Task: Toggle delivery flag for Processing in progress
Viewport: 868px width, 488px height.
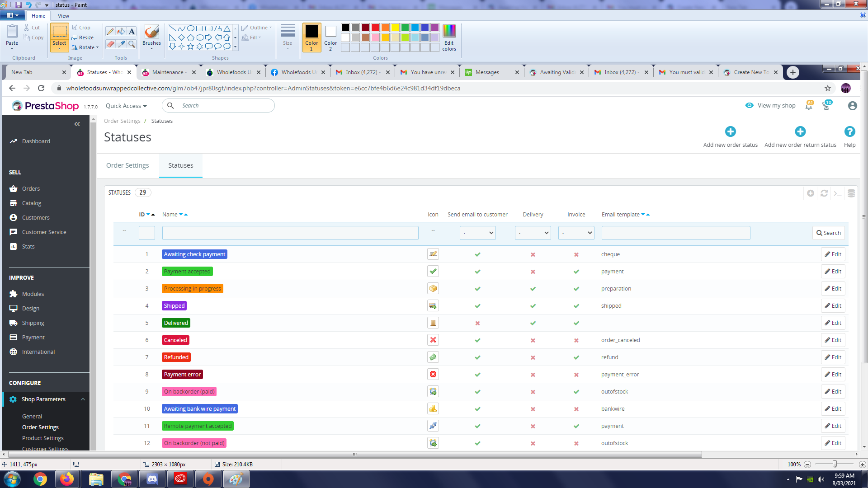Action: point(533,289)
